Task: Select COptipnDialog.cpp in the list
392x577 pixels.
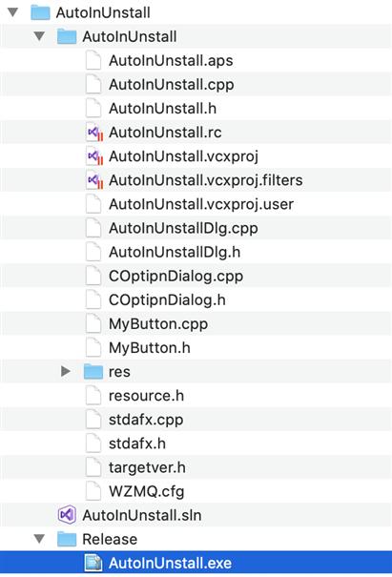Action: click(x=196, y=276)
